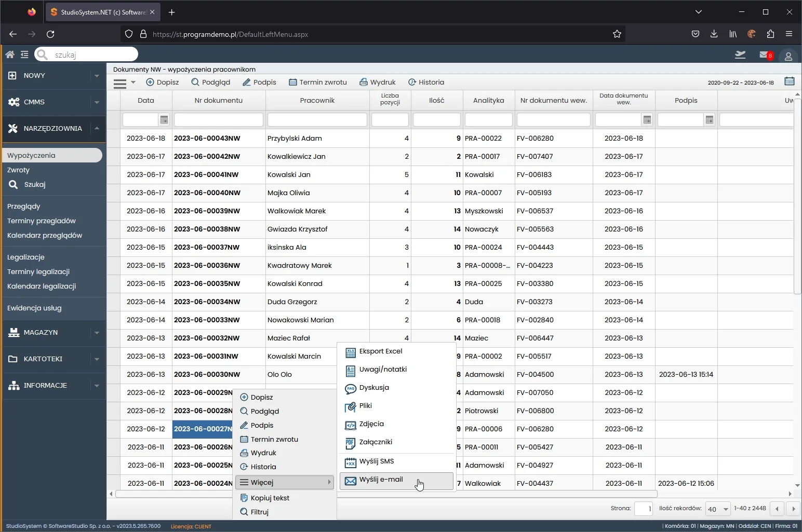Choose Wyślij SMS in the submenu
Viewport: 802px width, 532px height.
tap(377, 461)
